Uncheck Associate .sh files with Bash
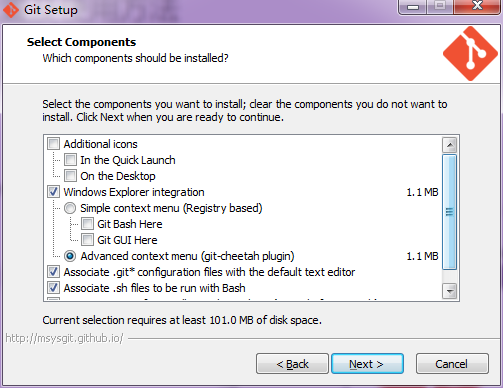 click(x=53, y=288)
